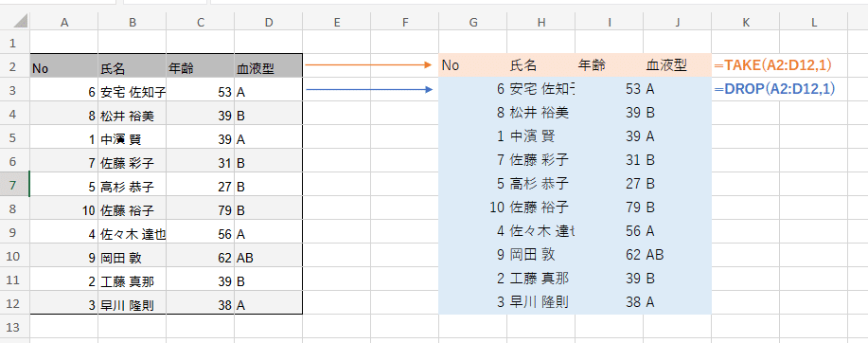The image size is (868, 343).
Task: Select the No header cell in column G
Action: 472,65
